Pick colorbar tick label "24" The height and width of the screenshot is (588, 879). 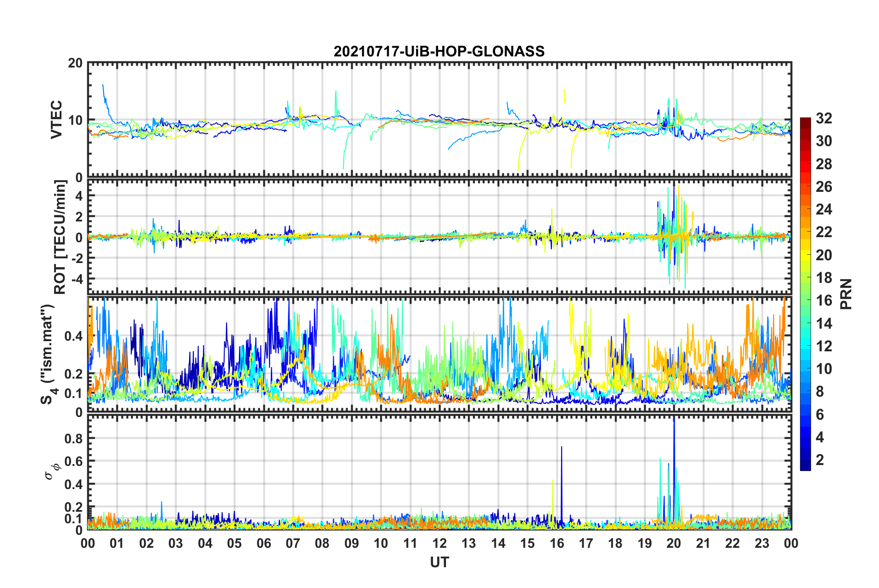pos(824,209)
